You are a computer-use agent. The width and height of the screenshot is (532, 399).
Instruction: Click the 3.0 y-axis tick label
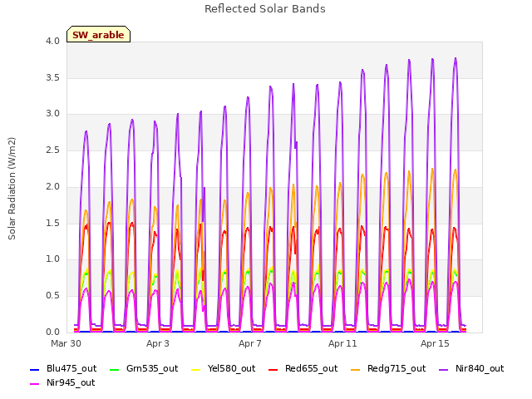pos(52,114)
